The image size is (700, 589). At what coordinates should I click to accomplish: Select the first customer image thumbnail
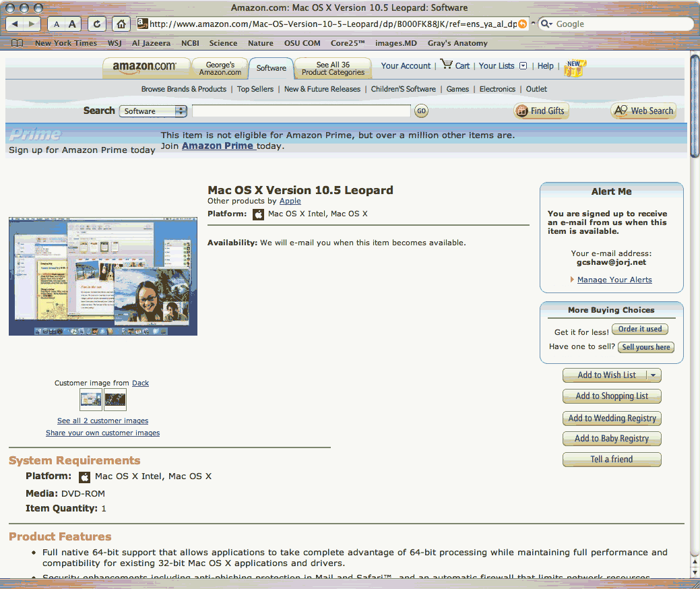tap(91, 399)
